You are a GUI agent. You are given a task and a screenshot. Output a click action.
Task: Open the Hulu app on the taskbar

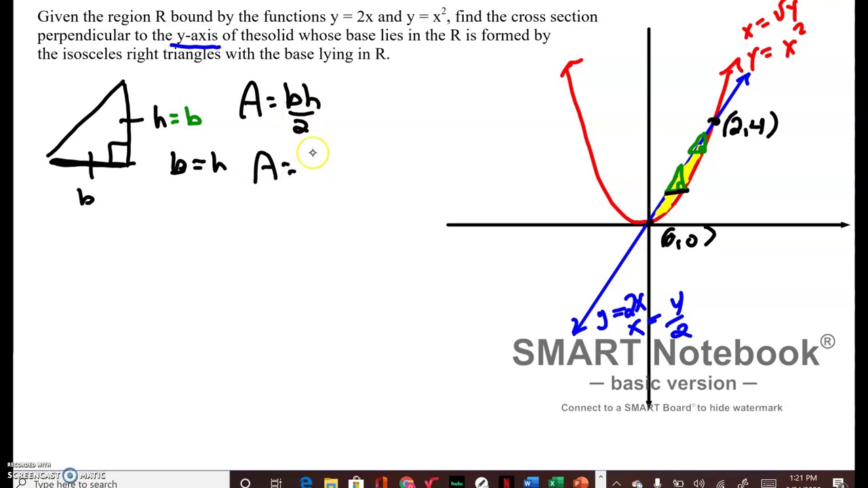coord(456,483)
